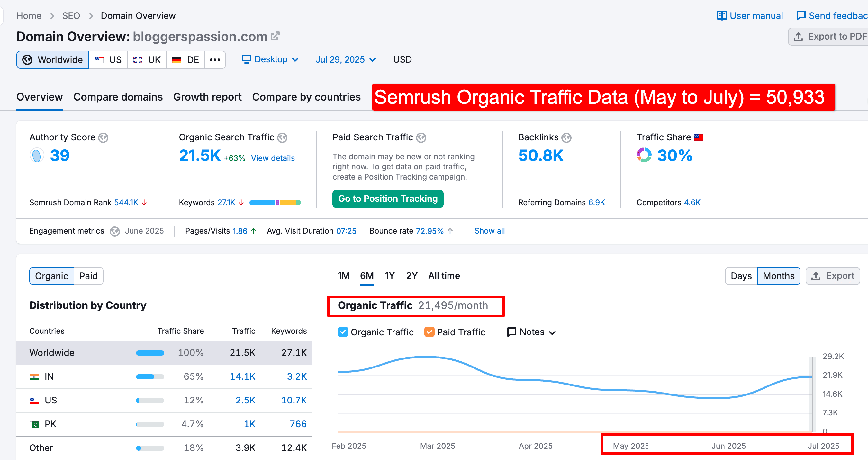The width and height of the screenshot is (868, 460).
Task: Click SEO in the breadcrumb
Action: (71, 15)
